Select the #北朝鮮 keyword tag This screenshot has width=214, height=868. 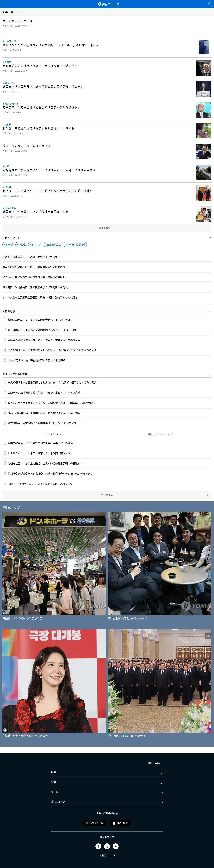coord(8,245)
